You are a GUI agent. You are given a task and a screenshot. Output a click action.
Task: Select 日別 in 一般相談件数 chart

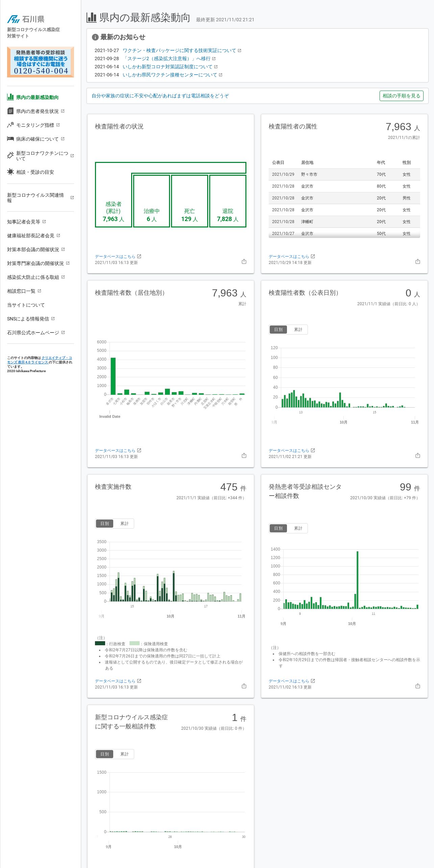tap(104, 754)
